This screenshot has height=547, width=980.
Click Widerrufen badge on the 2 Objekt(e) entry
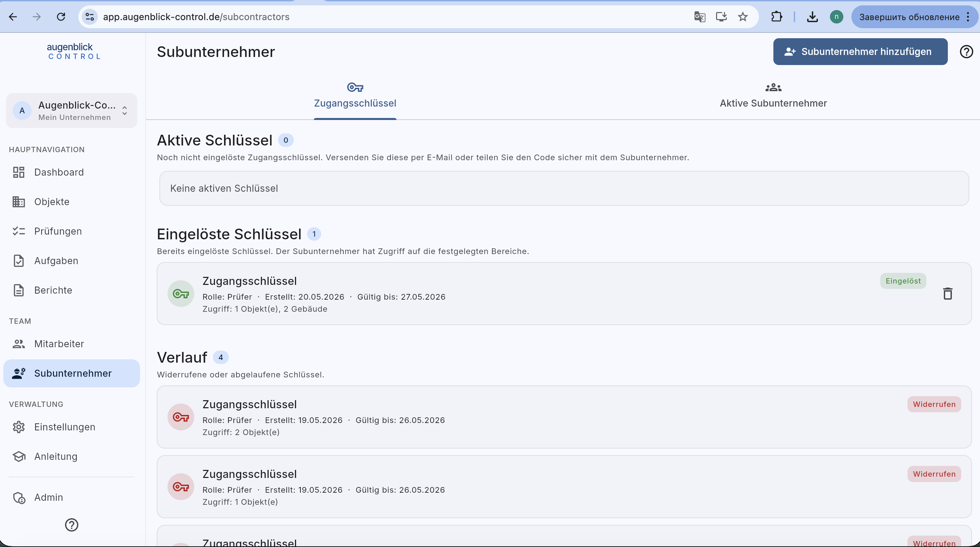[x=934, y=404]
